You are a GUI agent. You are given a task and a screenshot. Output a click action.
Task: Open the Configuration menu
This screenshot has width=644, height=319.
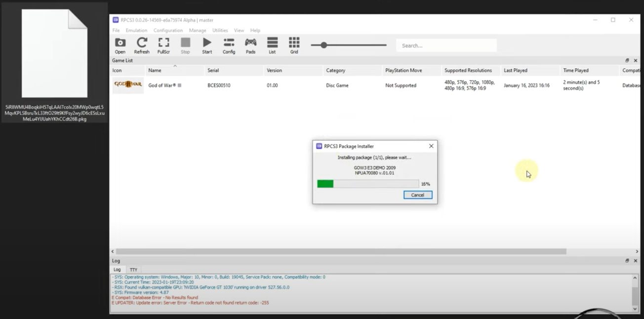(168, 30)
